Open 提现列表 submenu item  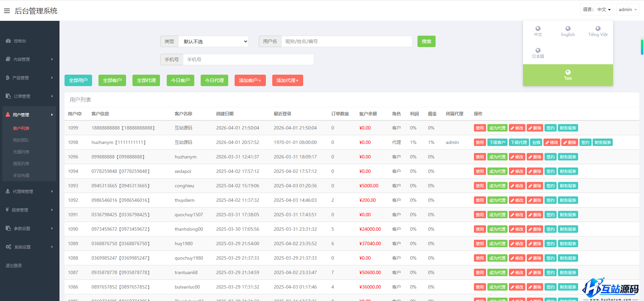coord(21,164)
